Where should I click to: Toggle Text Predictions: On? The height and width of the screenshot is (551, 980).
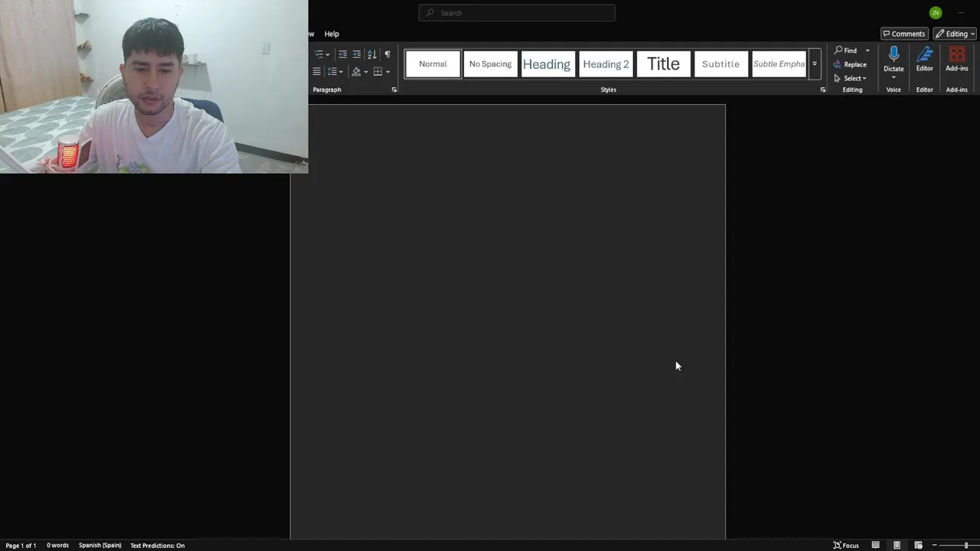pos(157,546)
